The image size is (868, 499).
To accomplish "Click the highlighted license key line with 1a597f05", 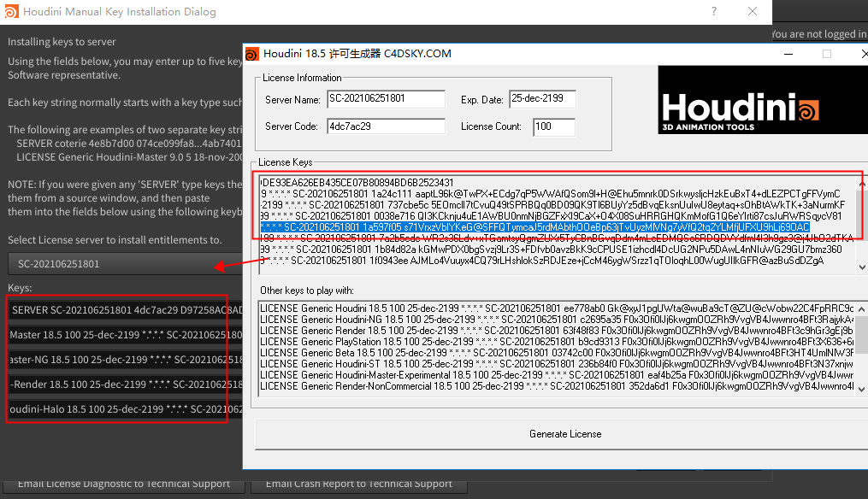I will (x=534, y=227).
